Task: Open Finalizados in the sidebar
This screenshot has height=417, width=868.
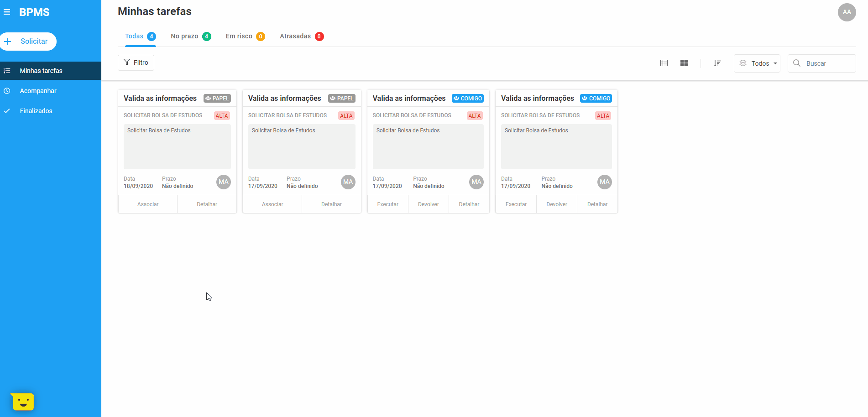Action: tap(51, 111)
